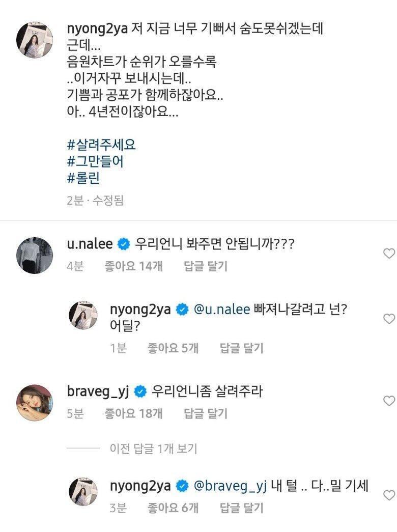Open the #살려주세요 hashtag
The image size is (397, 532).
coord(101,145)
